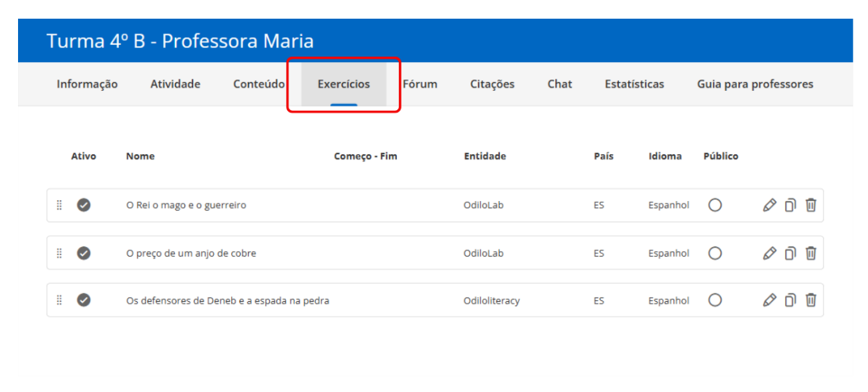Trash the 'O preço de um anjo de cobre' exercise
Viewport: 868px width, 392px height.
click(x=811, y=253)
